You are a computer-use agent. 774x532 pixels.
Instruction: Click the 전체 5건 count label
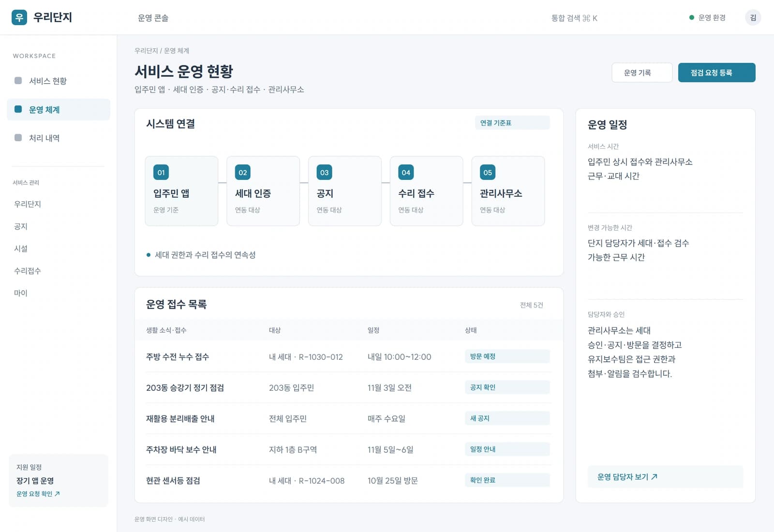tap(531, 305)
